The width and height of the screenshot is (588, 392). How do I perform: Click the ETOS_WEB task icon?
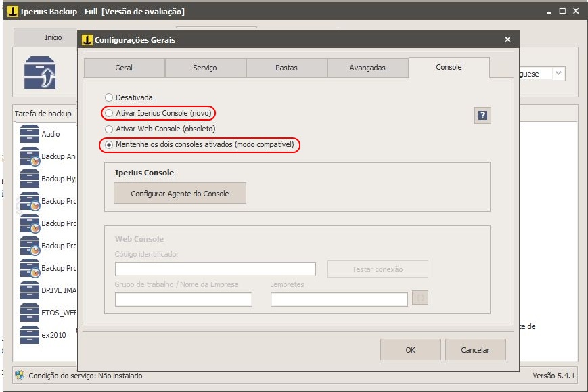coord(30,313)
